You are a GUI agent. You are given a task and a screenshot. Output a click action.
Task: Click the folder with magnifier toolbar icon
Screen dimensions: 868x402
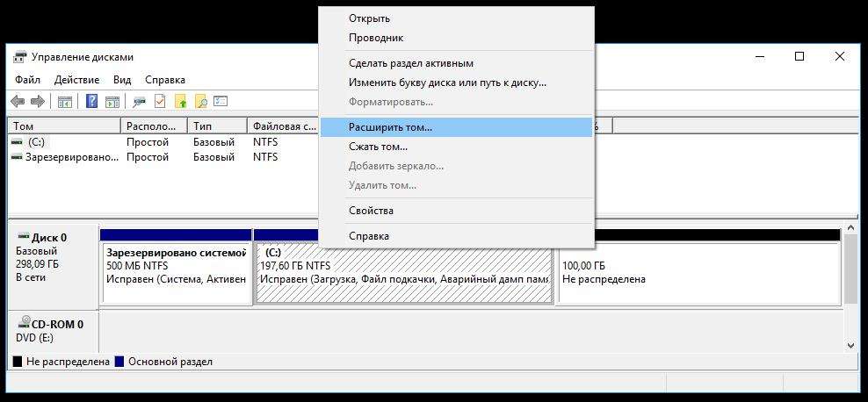[x=201, y=101]
